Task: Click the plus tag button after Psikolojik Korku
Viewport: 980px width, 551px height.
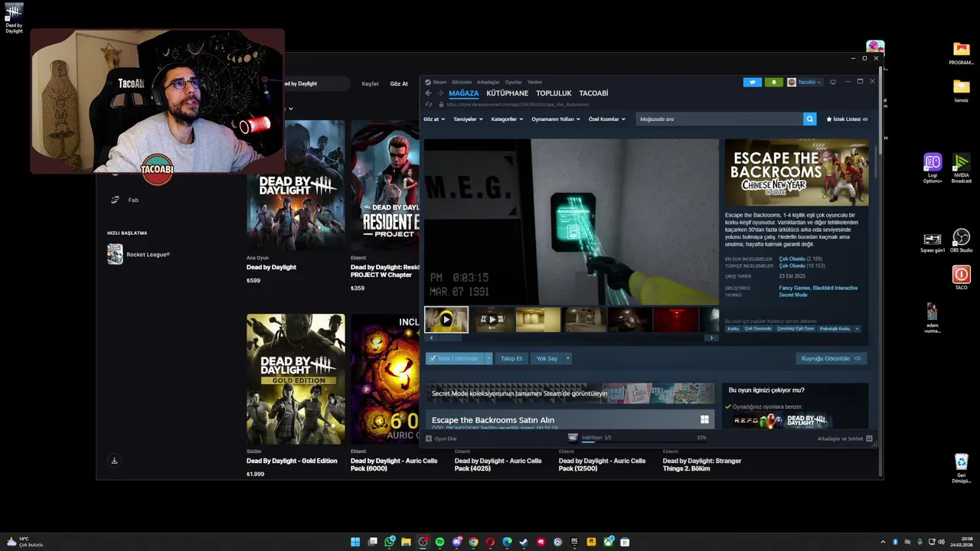Action: [x=857, y=328]
